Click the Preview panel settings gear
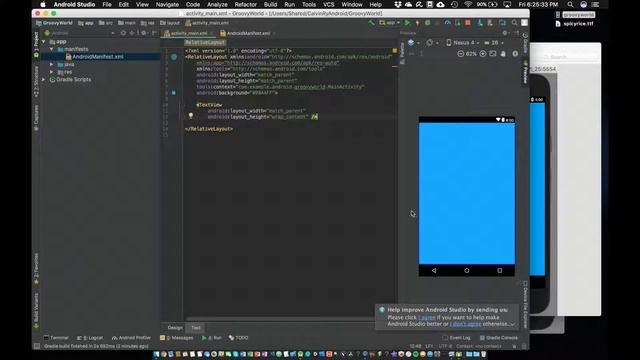The image size is (640, 360). [x=505, y=33]
